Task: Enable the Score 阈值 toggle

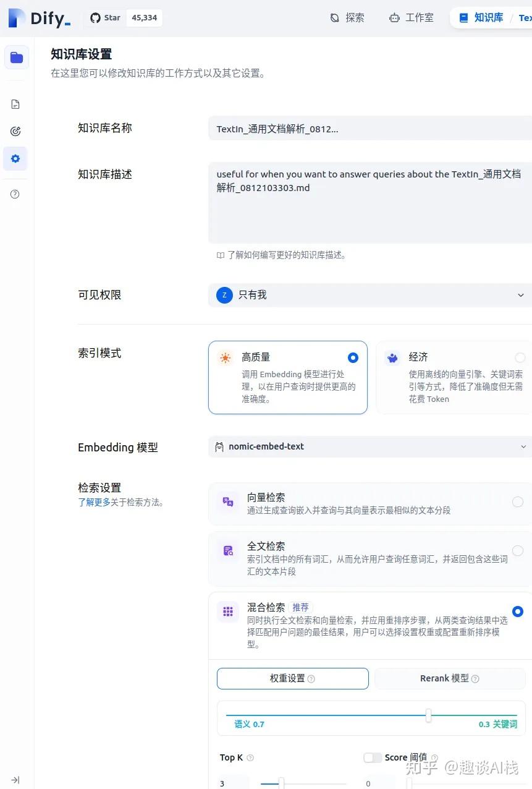Action: coord(373,757)
